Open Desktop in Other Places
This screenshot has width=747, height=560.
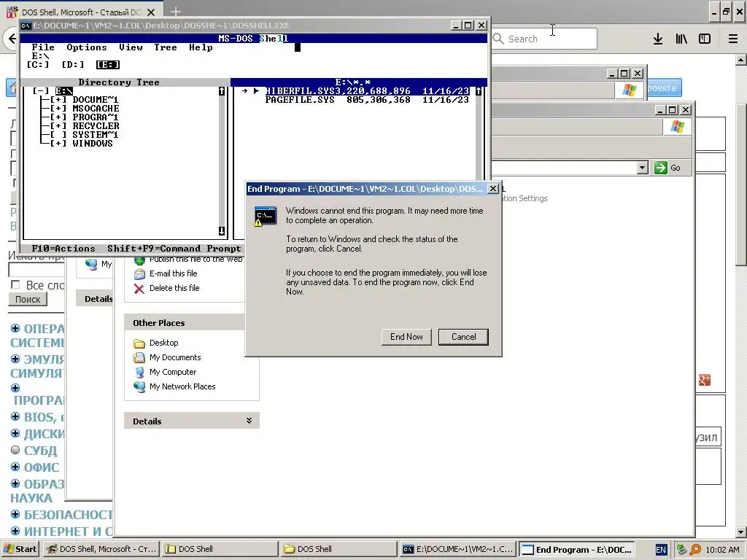pos(164,343)
